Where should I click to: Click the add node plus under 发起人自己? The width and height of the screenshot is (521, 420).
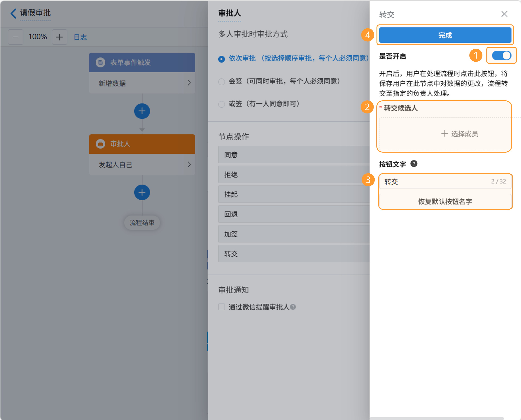(142, 193)
